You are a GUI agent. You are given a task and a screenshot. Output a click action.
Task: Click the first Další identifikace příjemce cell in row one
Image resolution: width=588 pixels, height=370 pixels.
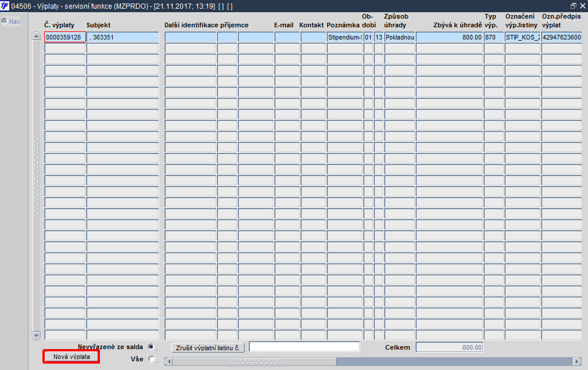click(190, 37)
